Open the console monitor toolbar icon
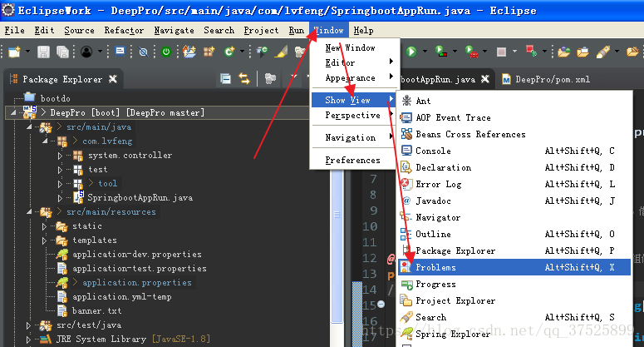Viewport: 644px width, 347px height. click(x=120, y=52)
